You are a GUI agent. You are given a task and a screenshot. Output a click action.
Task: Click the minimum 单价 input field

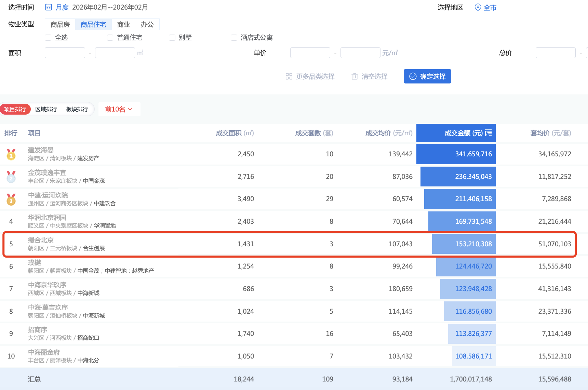tap(310, 53)
